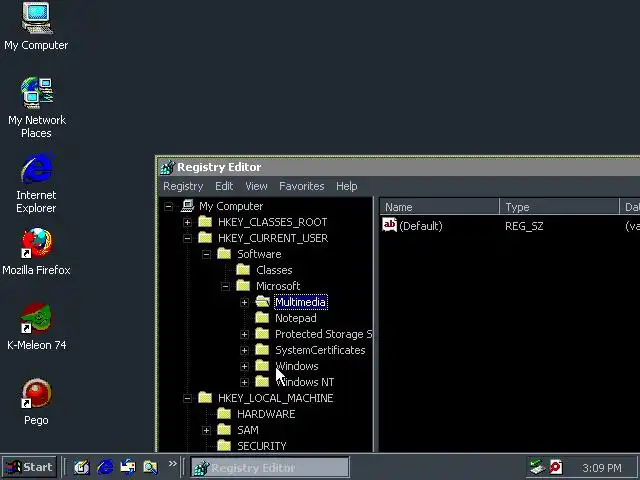Click the SystemCertificates folder icon
Screen dimensions: 640x480
pos(262,349)
